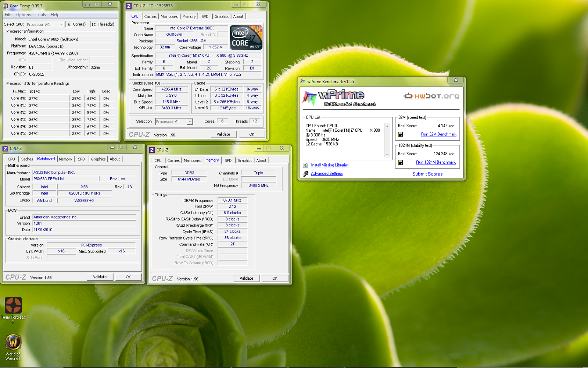Click OK in CPU-Z ID window

[x=252, y=134]
